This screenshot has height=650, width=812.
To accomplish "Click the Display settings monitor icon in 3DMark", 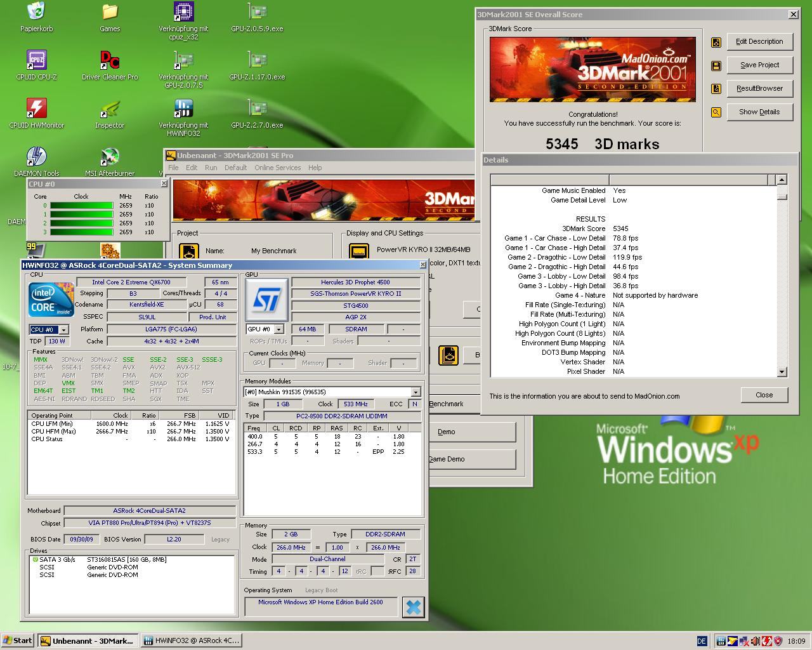I will click(358, 251).
